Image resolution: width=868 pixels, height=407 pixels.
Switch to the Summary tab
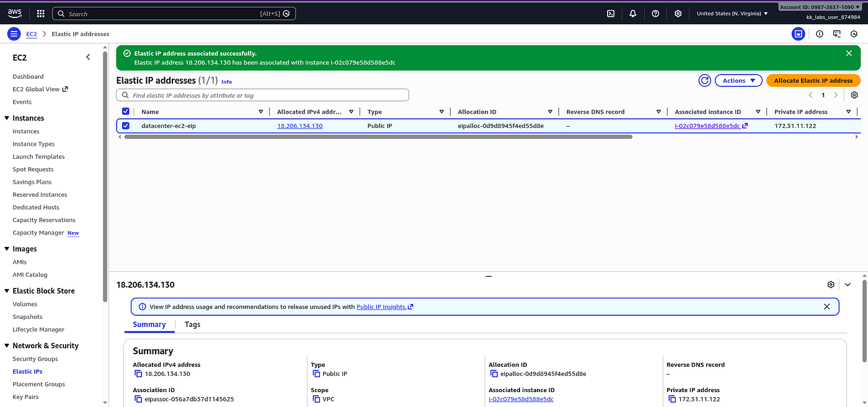[x=149, y=324]
